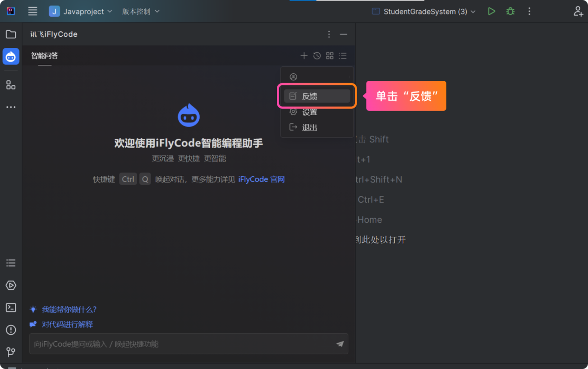Click the 欢迎使用iFlyCode智能编程助手 heading
This screenshot has height=369, width=588.
[x=189, y=143]
